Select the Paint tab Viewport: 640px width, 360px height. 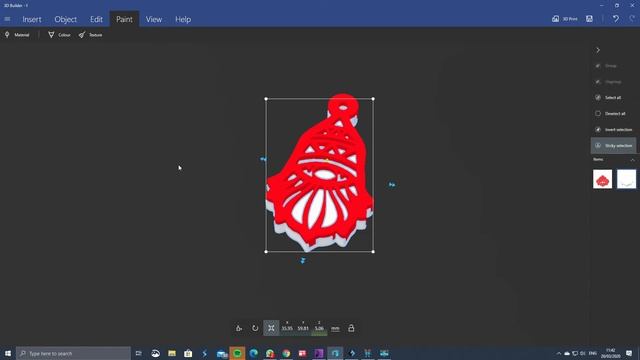[124, 19]
